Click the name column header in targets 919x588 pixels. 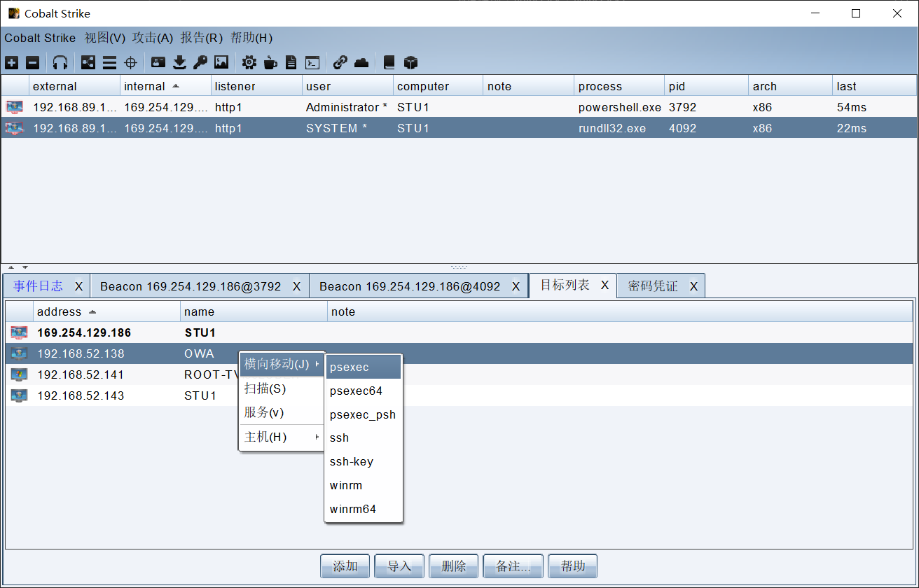(254, 311)
